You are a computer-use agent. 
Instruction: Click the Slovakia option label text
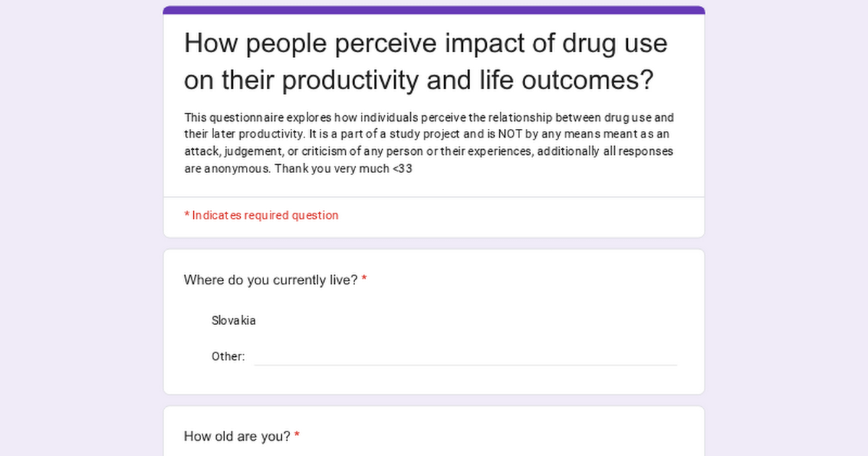(234, 320)
